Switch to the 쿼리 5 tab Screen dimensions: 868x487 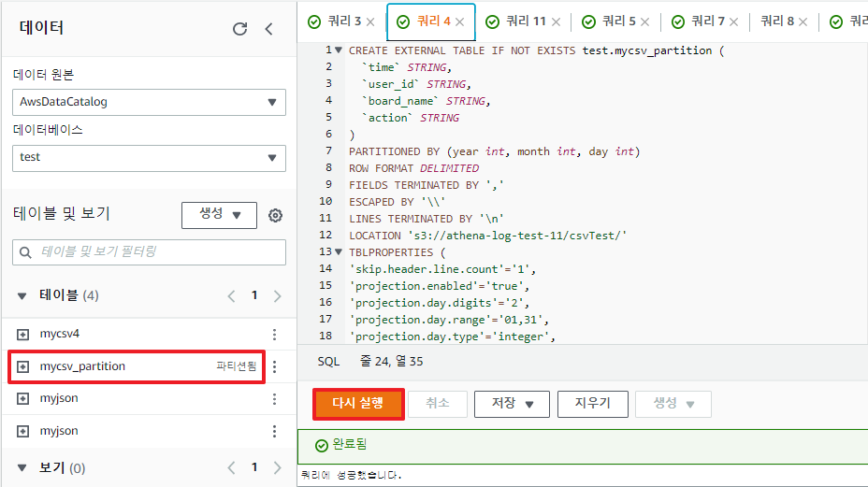(619, 21)
